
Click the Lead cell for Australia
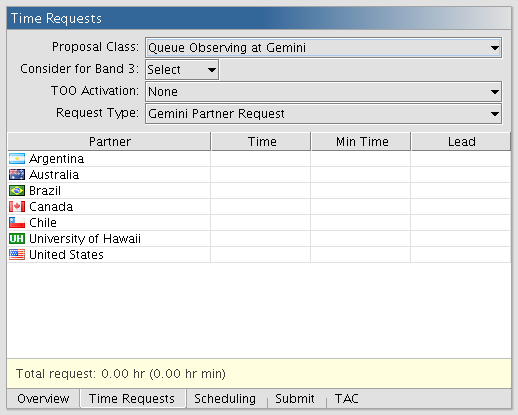[x=461, y=175]
